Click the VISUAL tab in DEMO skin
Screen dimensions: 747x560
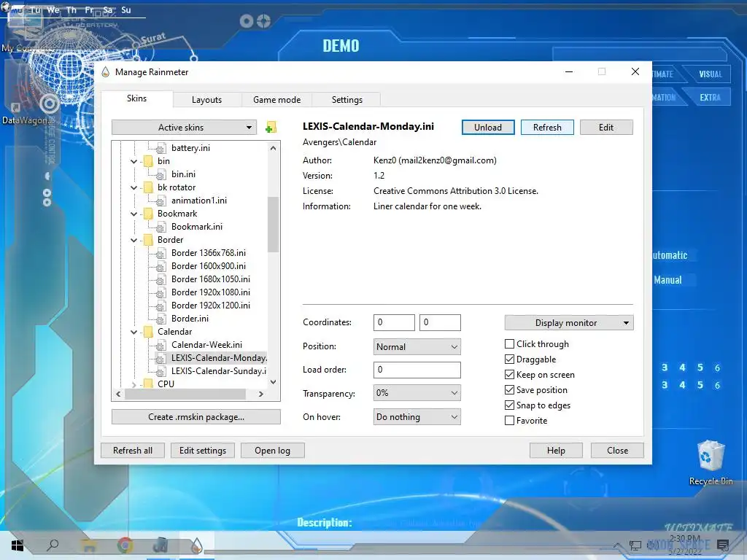711,74
